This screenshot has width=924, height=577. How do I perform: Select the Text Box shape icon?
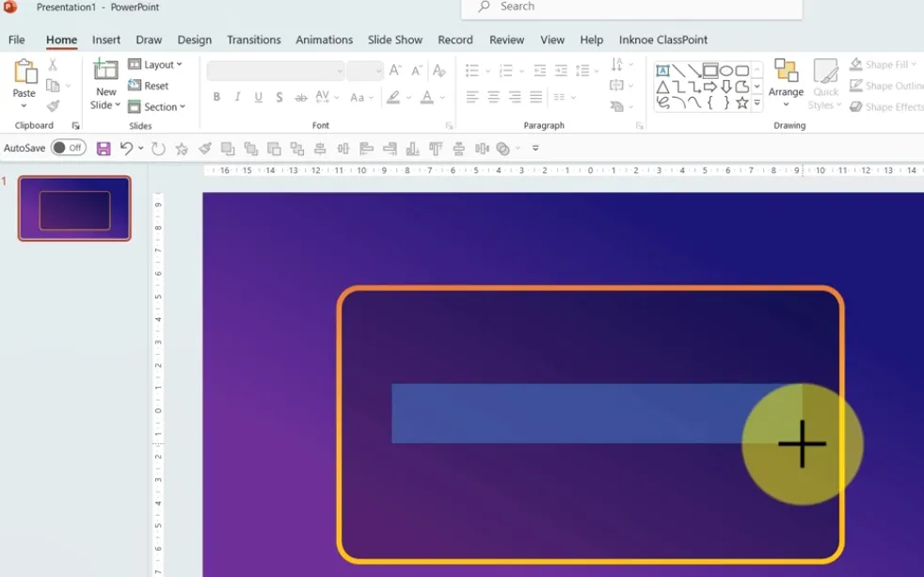pyautogui.click(x=662, y=71)
